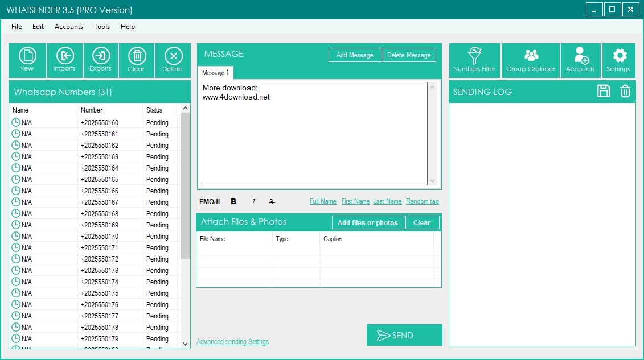This screenshot has height=360, width=644.
Task: Open the Edit menu
Action: click(x=38, y=27)
